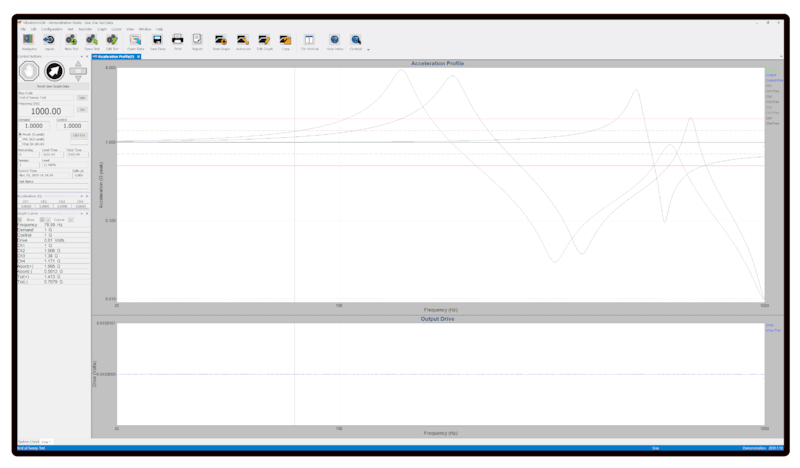The width and height of the screenshot is (800, 468).
Task: Click the Output Drive graph title
Action: [x=437, y=319]
